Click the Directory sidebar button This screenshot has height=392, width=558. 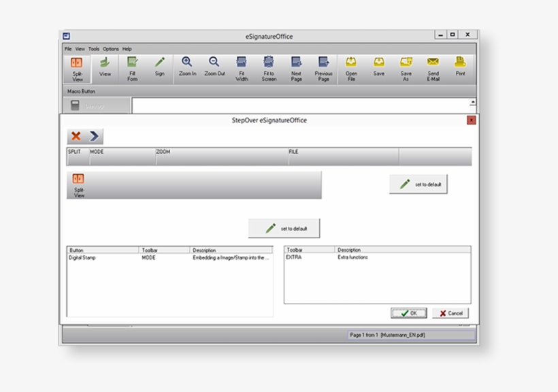96,105
